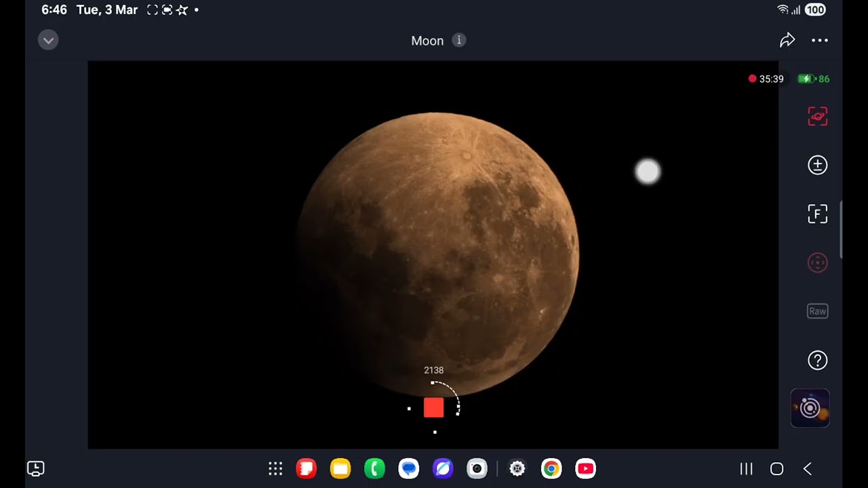Screen dimensions: 868x488
Task: Tap the share arrow icon
Action: point(787,41)
